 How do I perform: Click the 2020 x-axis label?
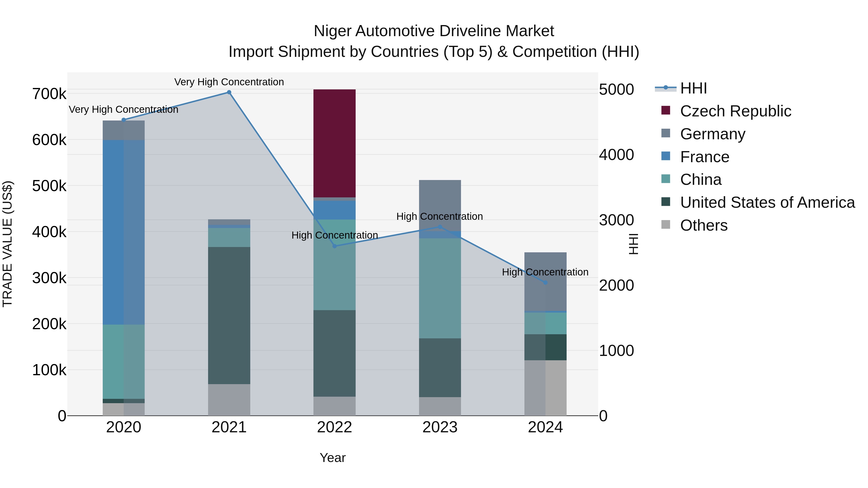(x=124, y=427)
